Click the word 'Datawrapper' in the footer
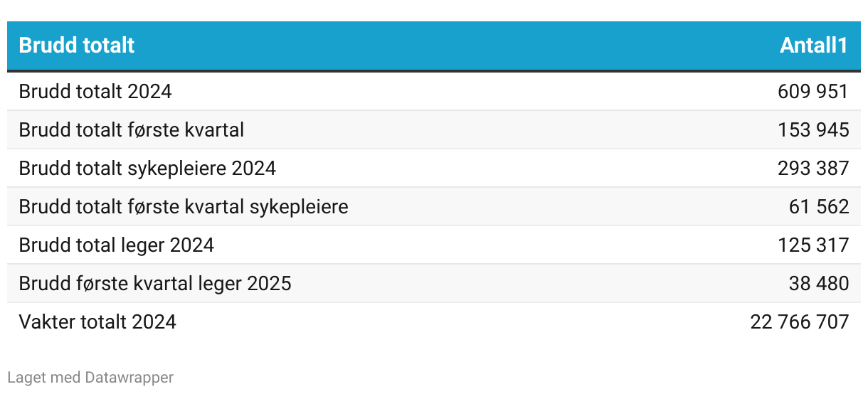 (129, 378)
